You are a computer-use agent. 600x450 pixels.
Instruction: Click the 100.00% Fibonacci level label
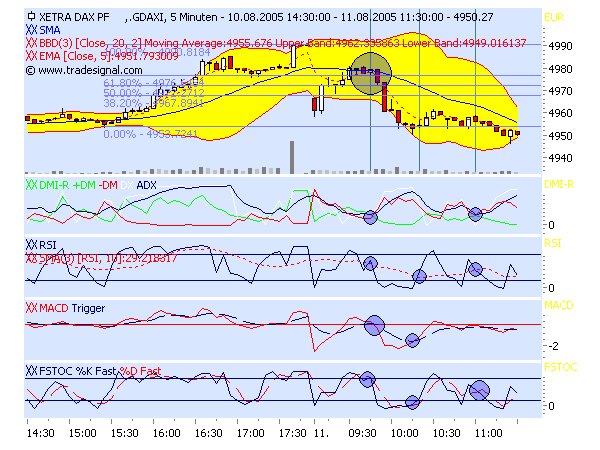tap(157, 52)
